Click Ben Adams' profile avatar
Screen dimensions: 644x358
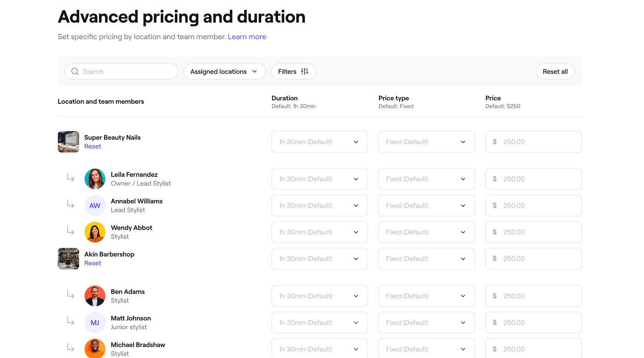[95, 296]
